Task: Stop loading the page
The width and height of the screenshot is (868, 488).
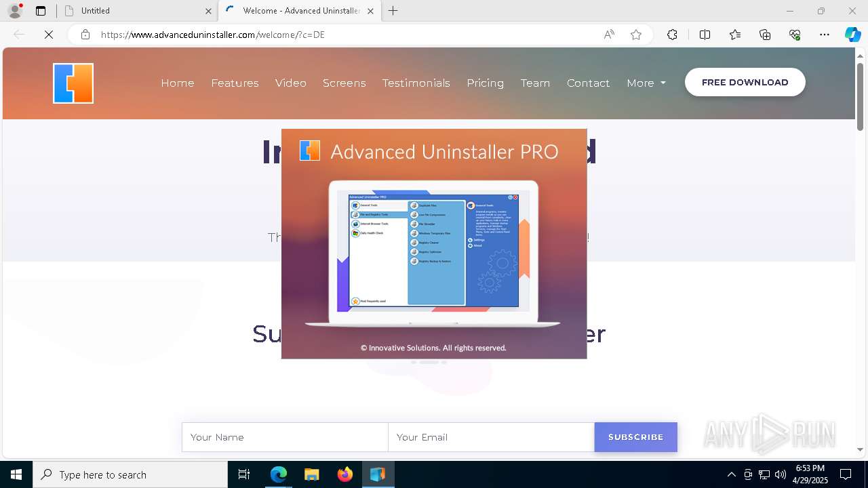Action: pyautogui.click(x=49, y=35)
